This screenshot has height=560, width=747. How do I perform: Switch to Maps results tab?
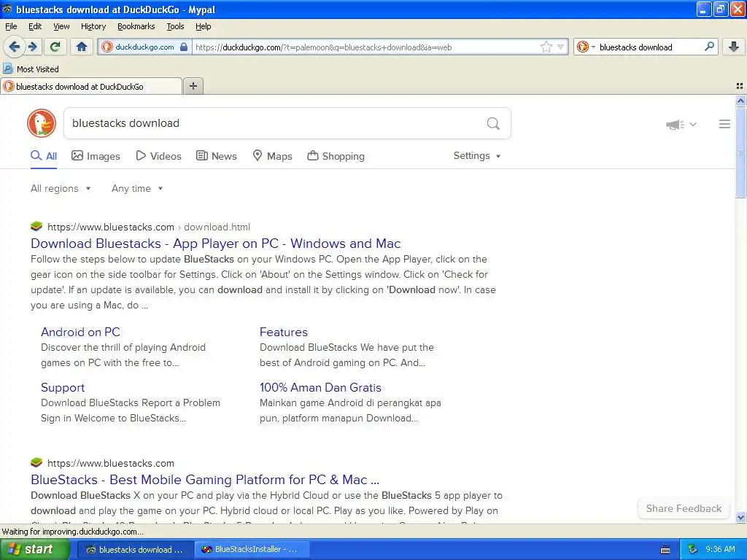tap(272, 156)
